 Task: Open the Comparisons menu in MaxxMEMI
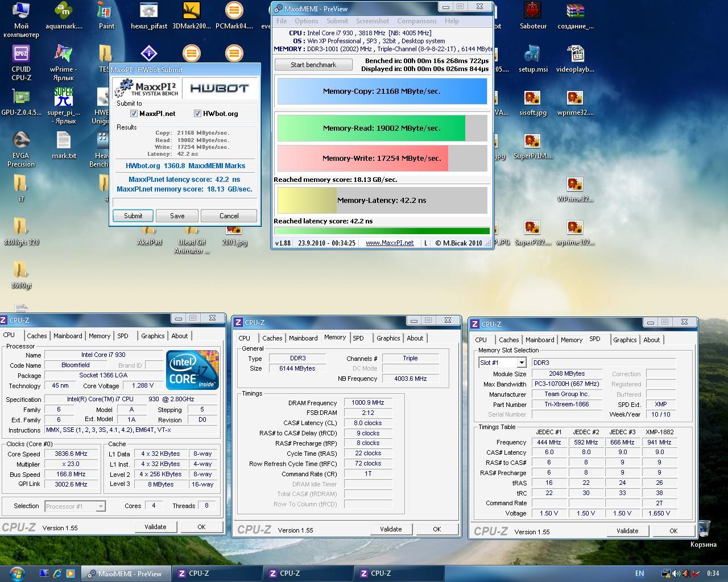coord(417,21)
